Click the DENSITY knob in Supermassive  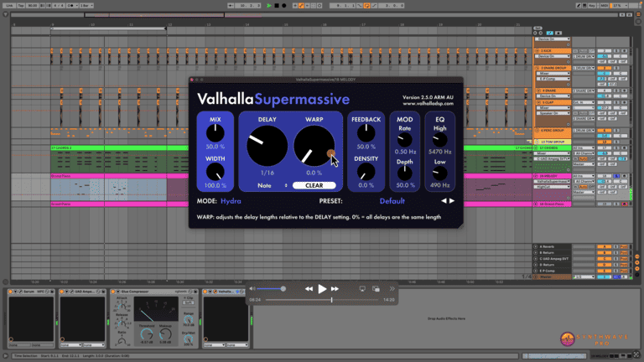click(366, 172)
